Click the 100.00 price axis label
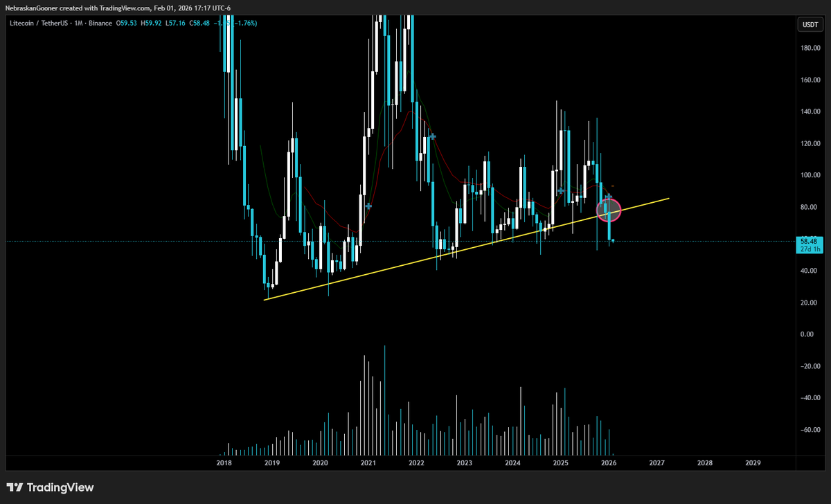The height and width of the screenshot is (504, 831). pos(811,175)
